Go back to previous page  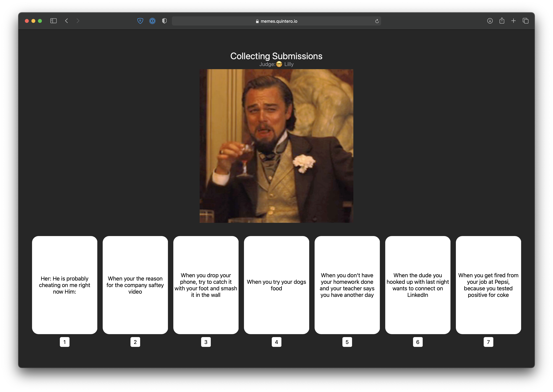click(x=67, y=21)
